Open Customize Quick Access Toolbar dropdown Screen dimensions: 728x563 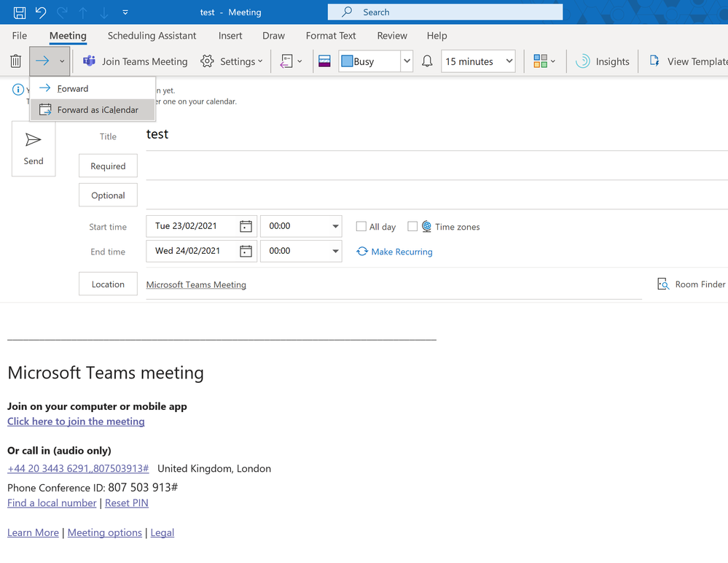125,12
